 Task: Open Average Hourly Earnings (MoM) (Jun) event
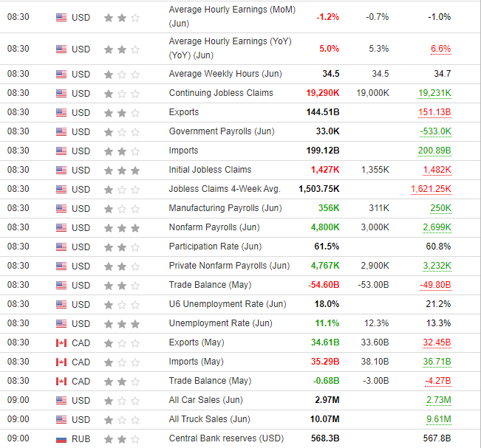pos(232,16)
